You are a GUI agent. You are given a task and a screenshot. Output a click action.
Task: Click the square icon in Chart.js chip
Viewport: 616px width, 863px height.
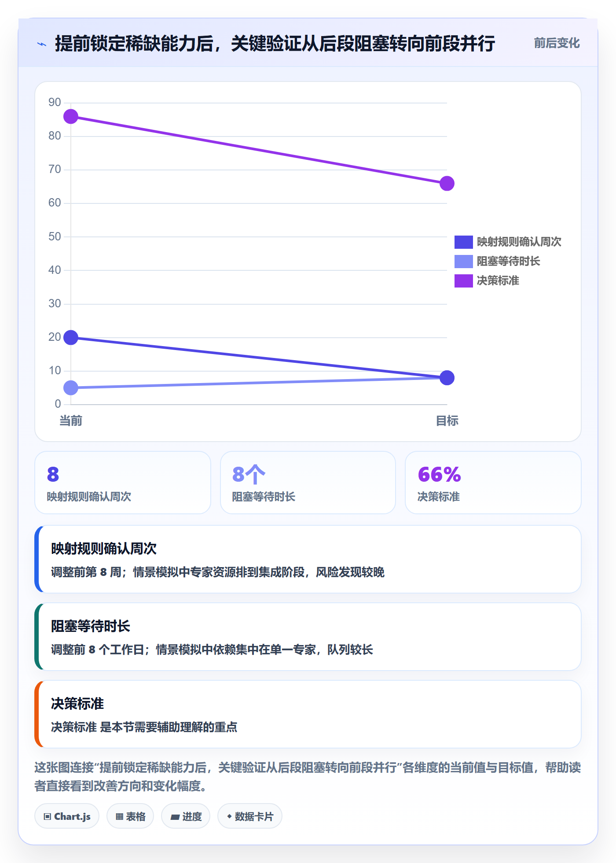(48, 817)
